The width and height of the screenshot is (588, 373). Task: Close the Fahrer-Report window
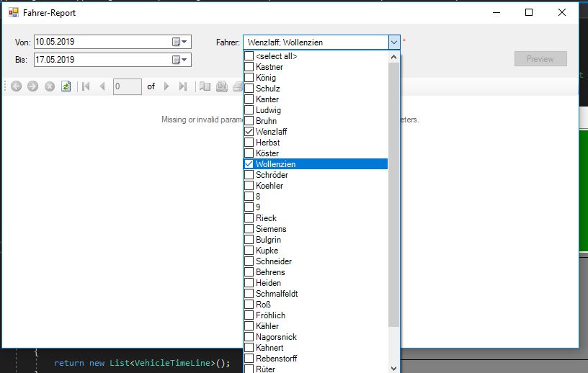tap(562, 12)
